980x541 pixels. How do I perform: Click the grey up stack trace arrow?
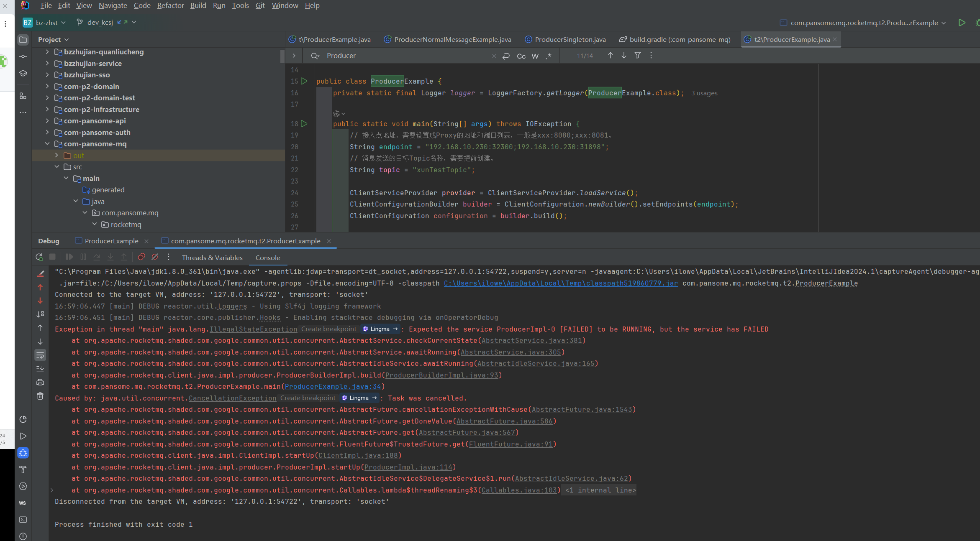pos(40,328)
